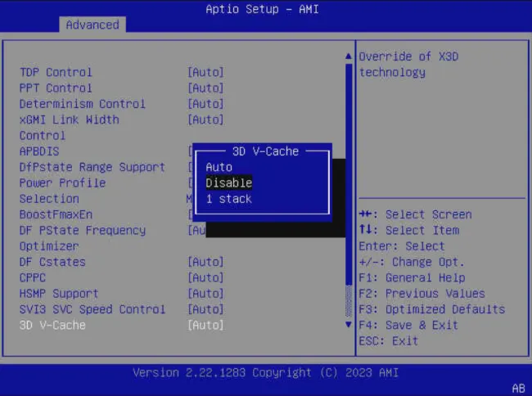Select Disable option in 3D V-Cache popup

click(228, 182)
